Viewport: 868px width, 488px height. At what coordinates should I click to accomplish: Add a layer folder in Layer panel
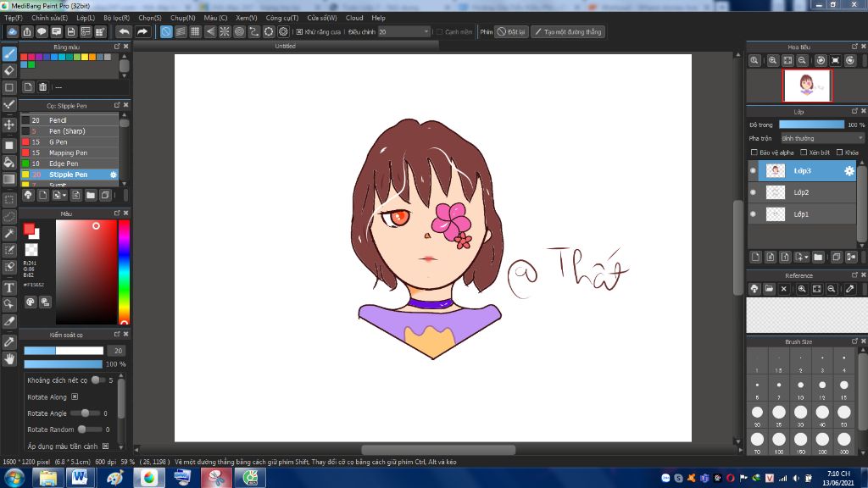(x=818, y=257)
